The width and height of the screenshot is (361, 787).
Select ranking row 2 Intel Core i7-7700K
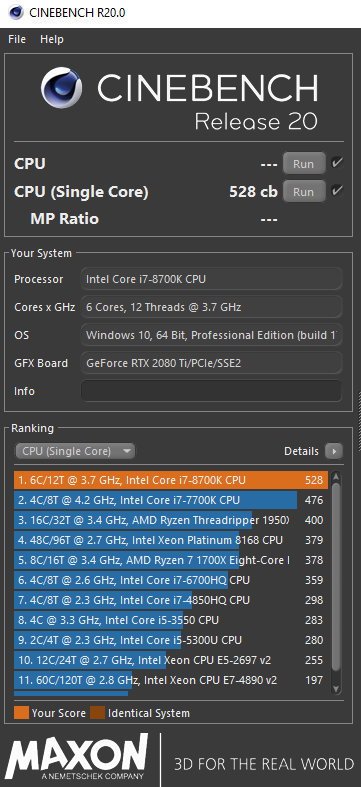171,500
